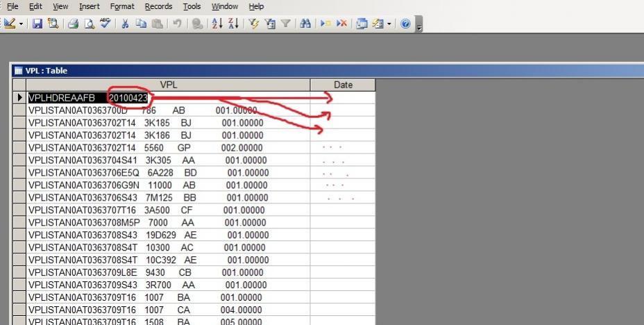
Task: Apply Filter By Selection lightning funnel
Action: tap(254, 24)
